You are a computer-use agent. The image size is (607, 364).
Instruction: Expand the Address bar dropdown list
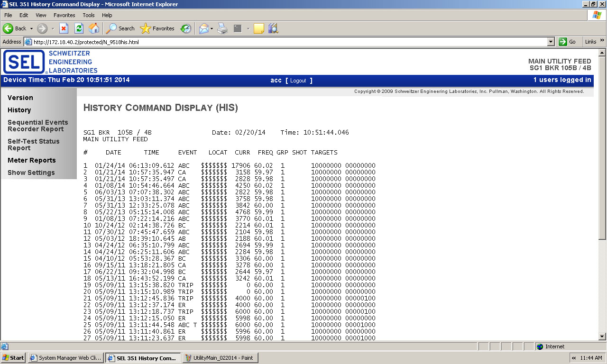[551, 42]
